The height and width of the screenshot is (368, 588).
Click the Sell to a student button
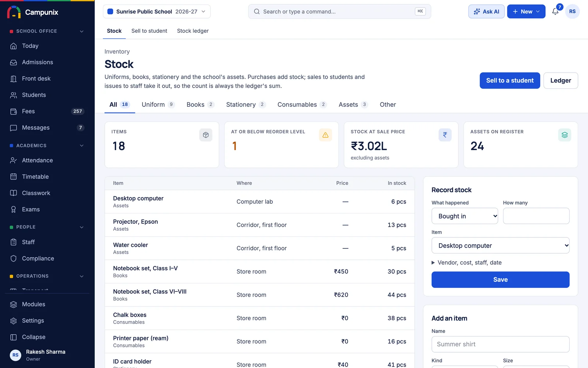tap(510, 81)
